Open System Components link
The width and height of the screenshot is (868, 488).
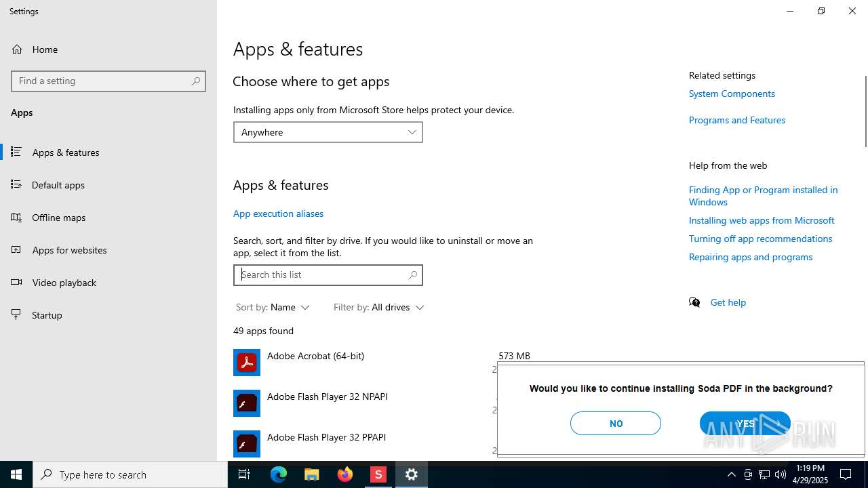[732, 94]
